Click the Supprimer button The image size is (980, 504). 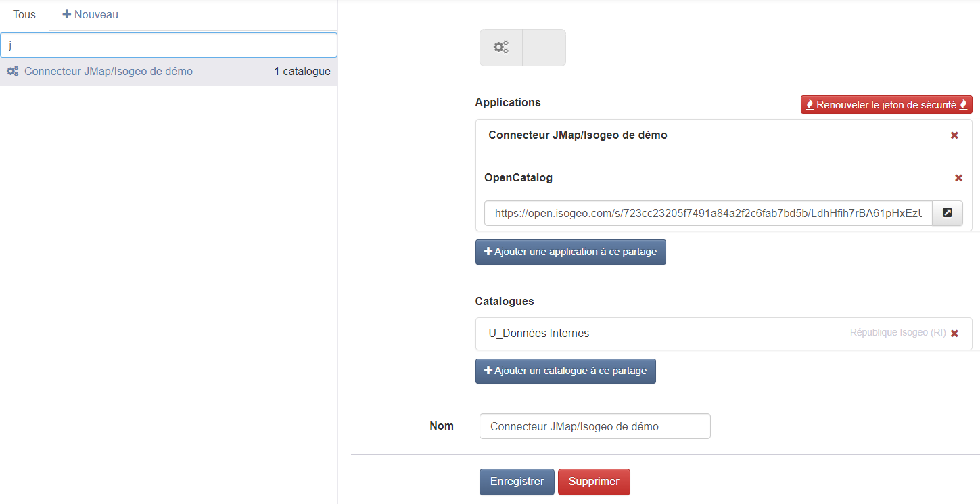coord(594,482)
